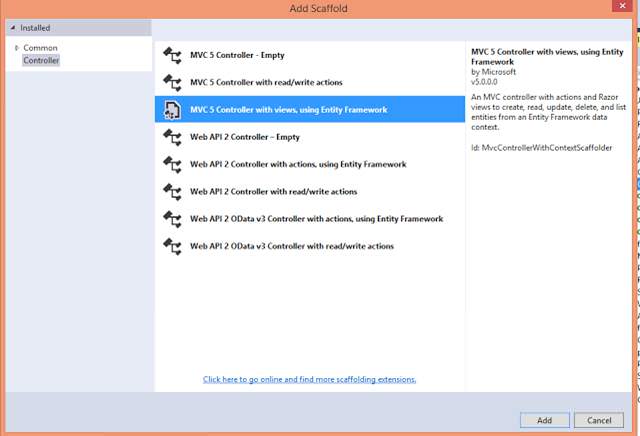640x436 pixels.
Task: Select MVC 5 Controller - Empty text
Action: pyautogui.click(x=237, y=55)
